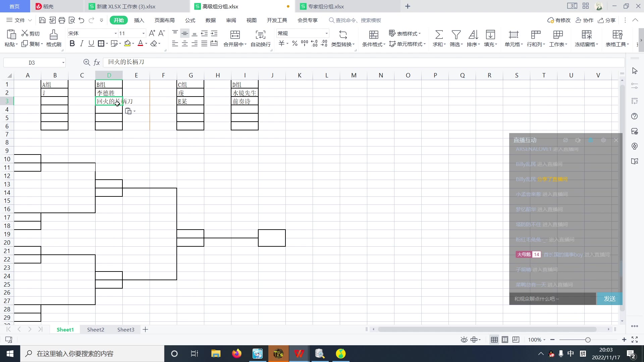644x362 pixels.
Task: Open the 插入 (Insert) ribbon tab
Action: (139, 20)
